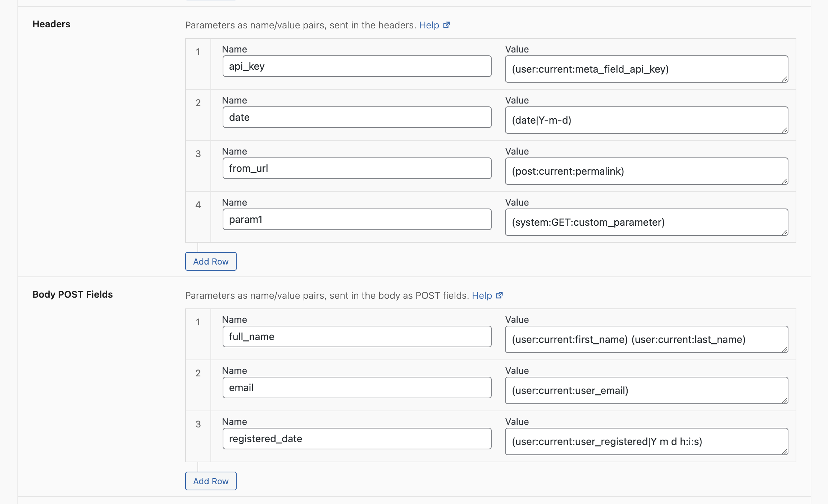Click the email body field name input
Screen dimensions: 828x504
357,388
